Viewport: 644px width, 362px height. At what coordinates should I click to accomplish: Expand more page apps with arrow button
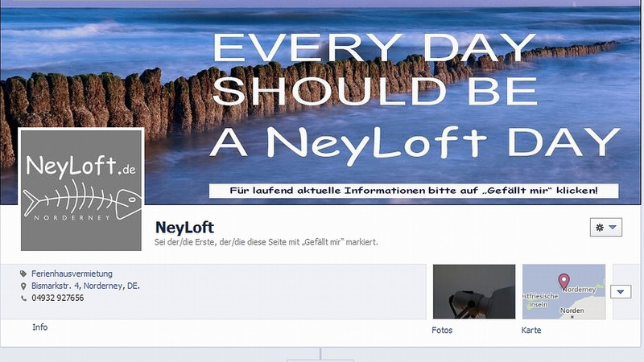621,292
